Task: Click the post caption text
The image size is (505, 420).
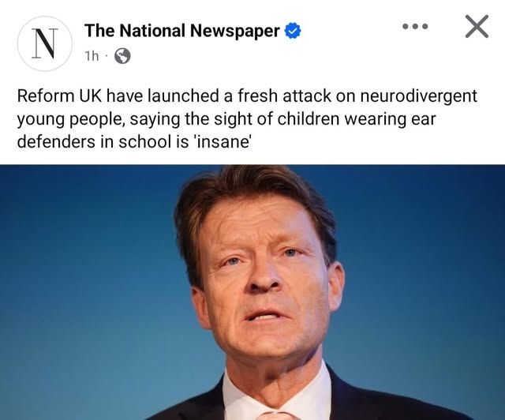Action: [x=247, y=118]
